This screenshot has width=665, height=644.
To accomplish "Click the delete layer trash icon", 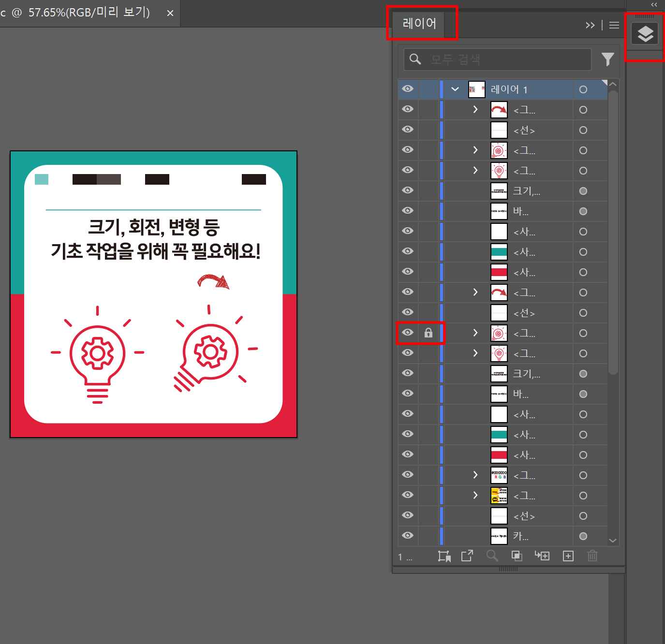I will [x=592, y=556].
